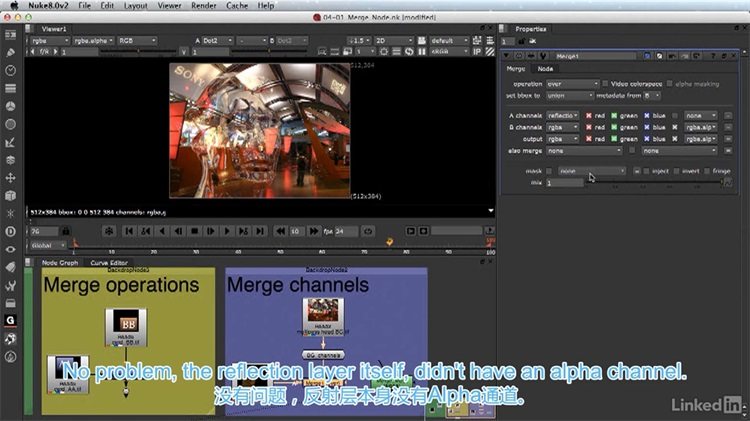Image resolution: width=750 pixels, height=421 pixels.
Task: Toggle B channels alpha checkbox
Action: tap(675, 127)
